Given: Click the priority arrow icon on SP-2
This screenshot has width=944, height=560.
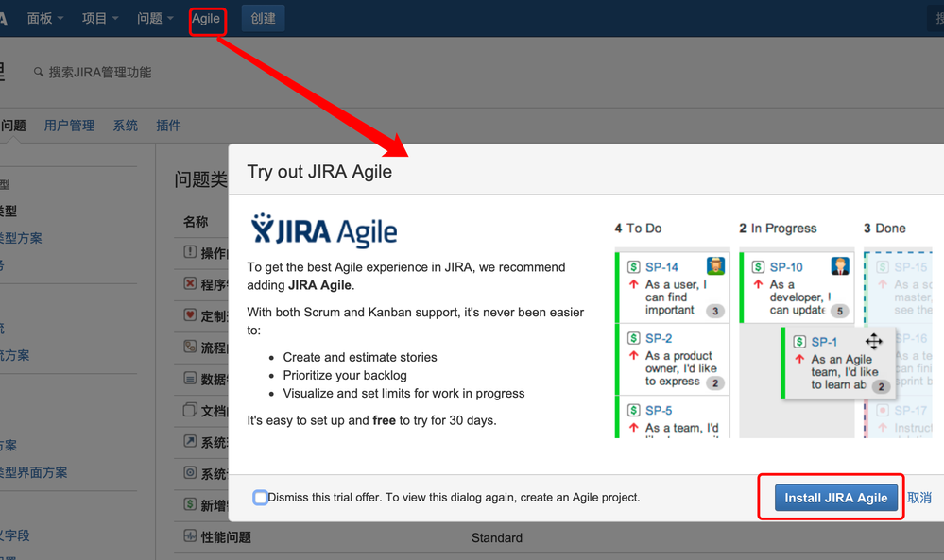Looking at the screenshot, I should point(633,355).
